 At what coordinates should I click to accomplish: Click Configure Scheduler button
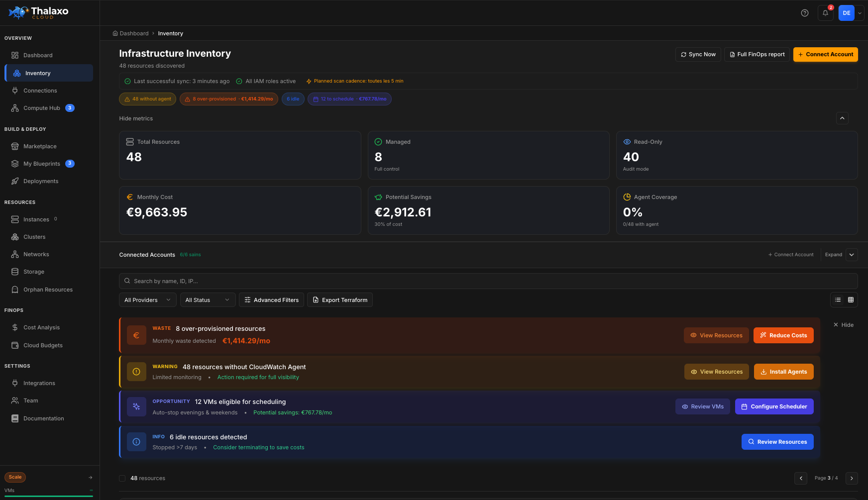[774, 406]
